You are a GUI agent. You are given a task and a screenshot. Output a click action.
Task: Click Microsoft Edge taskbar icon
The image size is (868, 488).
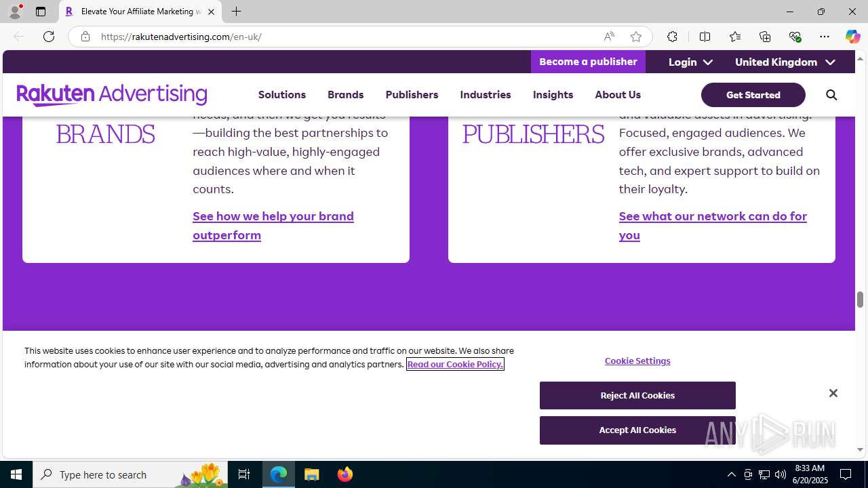tap(279, 474)
